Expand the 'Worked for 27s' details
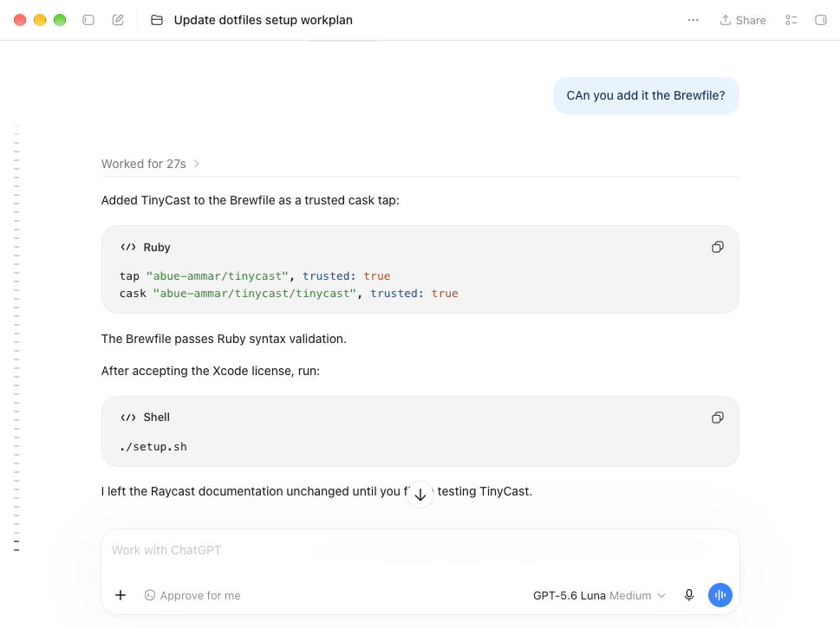840x628 pixels. (151, 164)
